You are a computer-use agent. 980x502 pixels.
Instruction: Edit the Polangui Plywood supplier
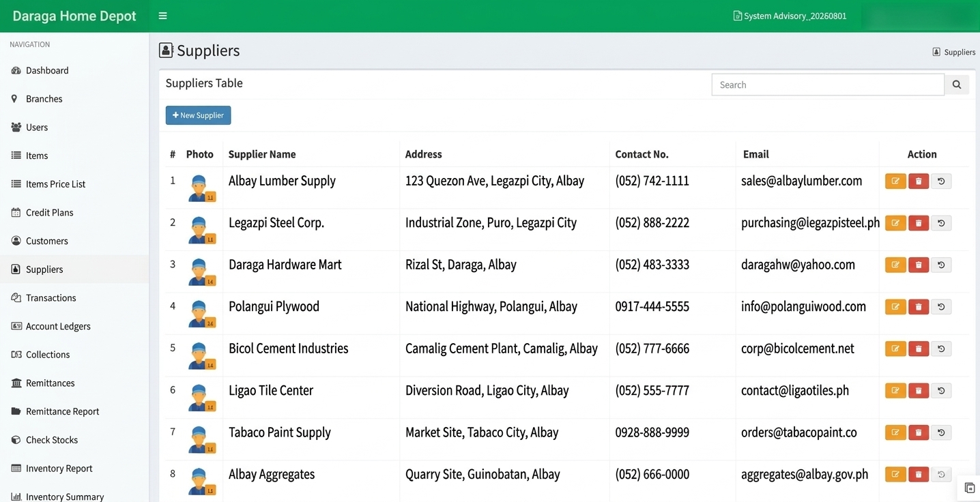[x=895, y=307]
